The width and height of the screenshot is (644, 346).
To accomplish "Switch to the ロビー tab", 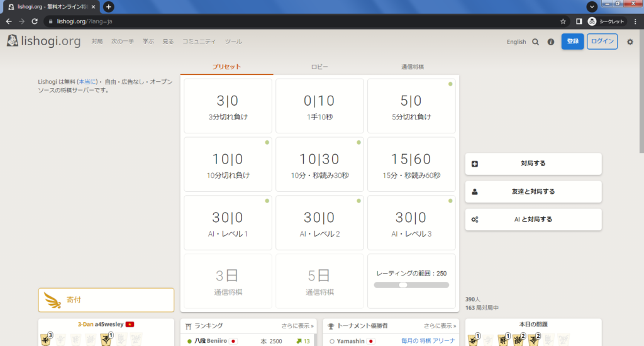I will [x=319, y=67].
